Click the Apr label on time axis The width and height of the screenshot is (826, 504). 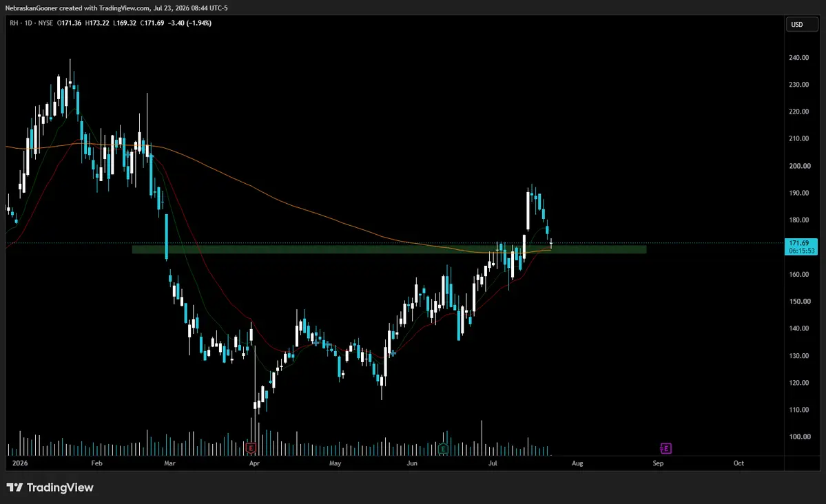254,463
